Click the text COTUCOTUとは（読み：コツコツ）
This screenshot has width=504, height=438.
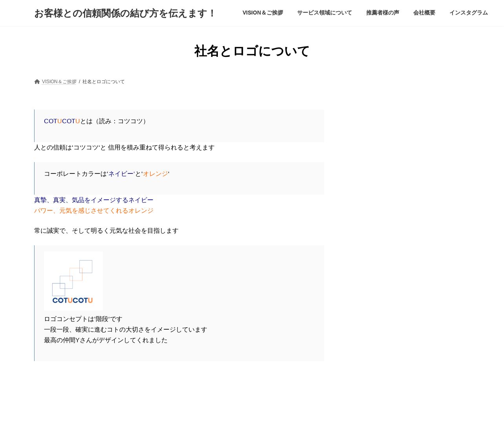click(96, 121)
